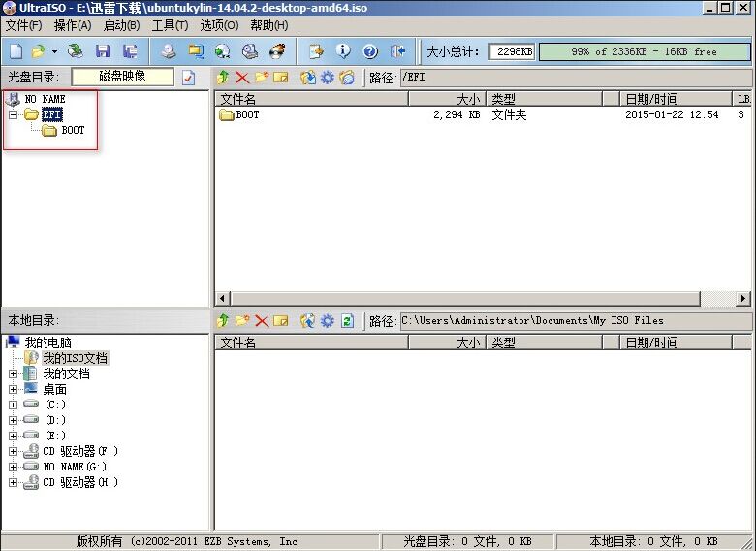
Task: Click the Convert image format icon
Action: [x=223, y=51]
